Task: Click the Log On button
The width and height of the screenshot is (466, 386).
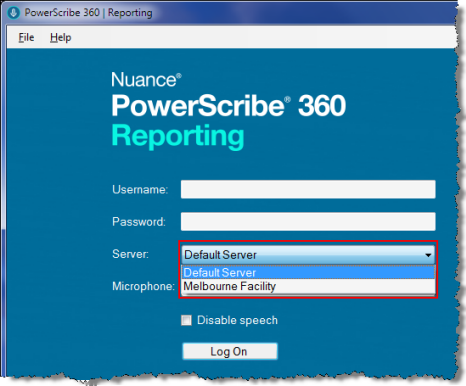Action: 230,351
